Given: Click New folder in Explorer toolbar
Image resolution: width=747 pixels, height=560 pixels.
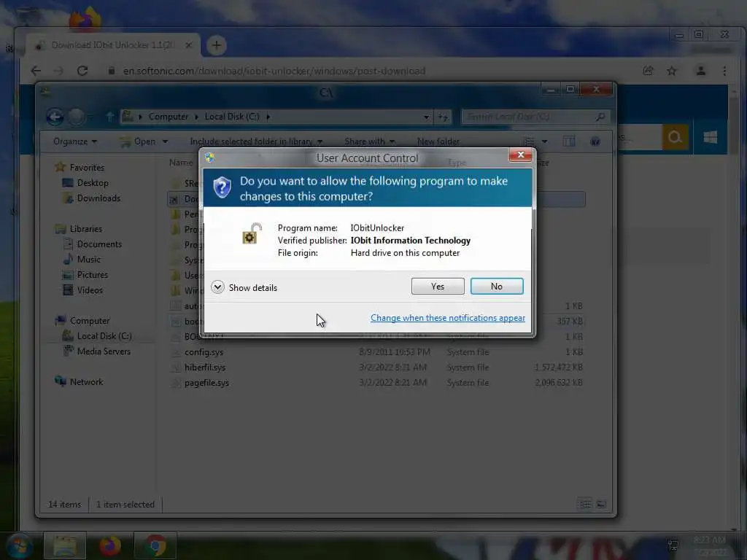Looking at the screenshot, I should pos(438,141).
